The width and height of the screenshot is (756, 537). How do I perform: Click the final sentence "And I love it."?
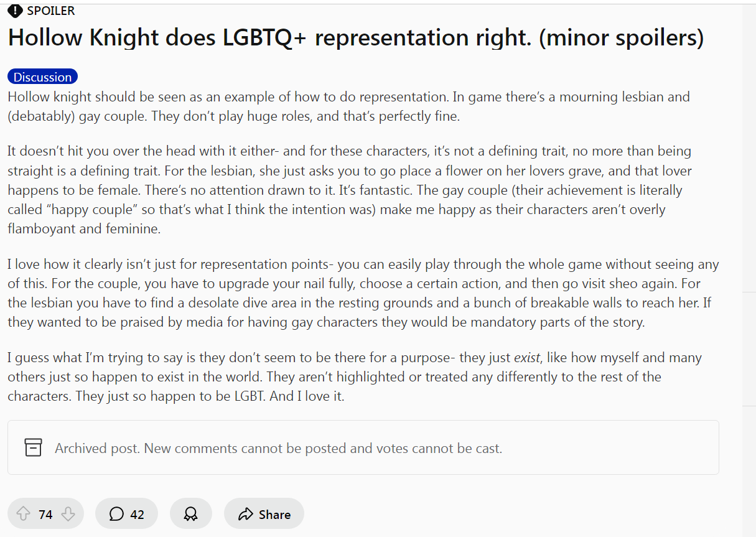pos(307,396)
